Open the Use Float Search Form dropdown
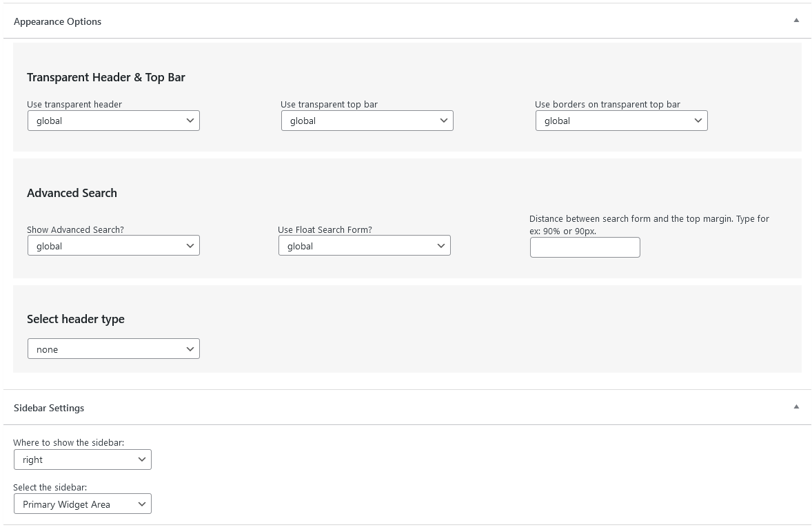Viewport: 812px width, 527px height. (365, 245)
